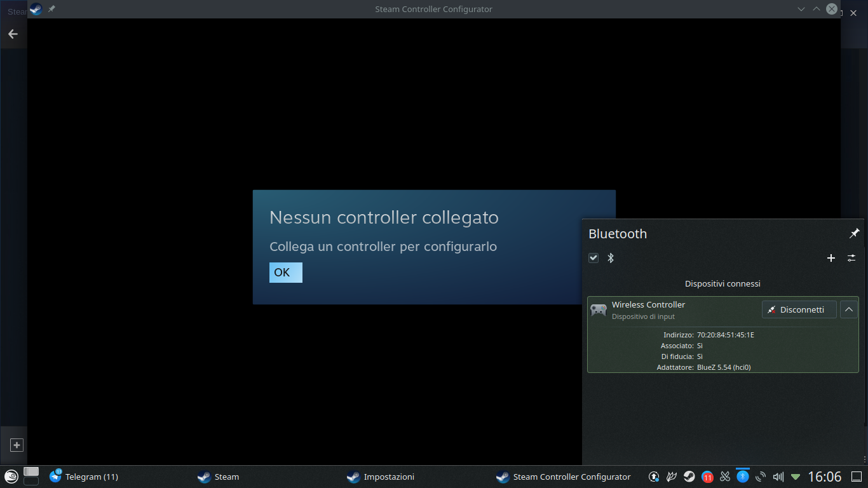Click OK in the no-controller dialog
868x488 pixels.
[x=285, y=273]
